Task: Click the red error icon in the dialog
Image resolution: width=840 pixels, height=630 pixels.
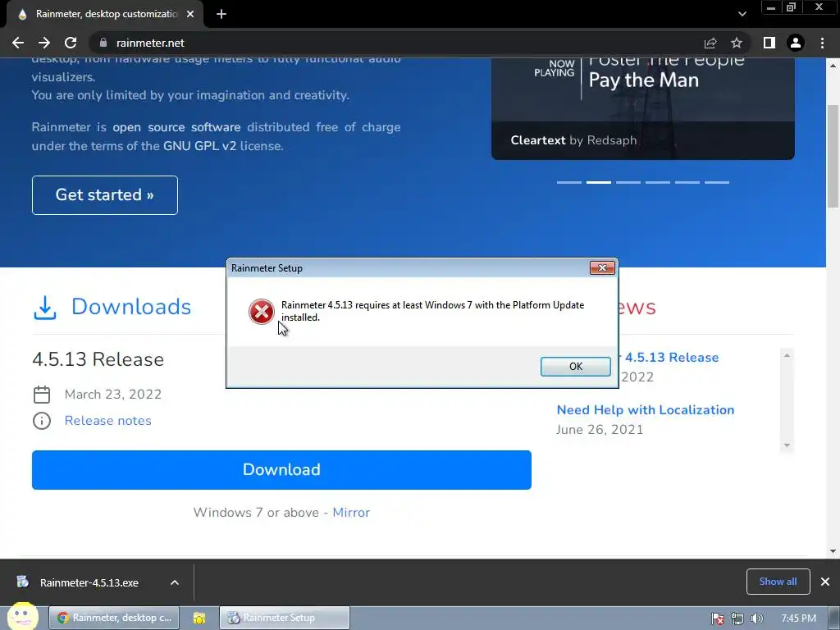Action: click(x=262, y=312)
